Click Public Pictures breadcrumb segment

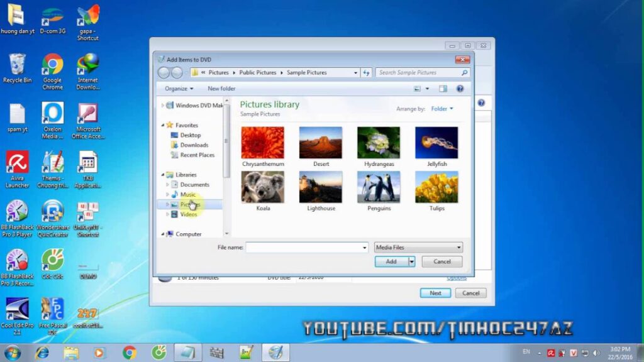257,73
